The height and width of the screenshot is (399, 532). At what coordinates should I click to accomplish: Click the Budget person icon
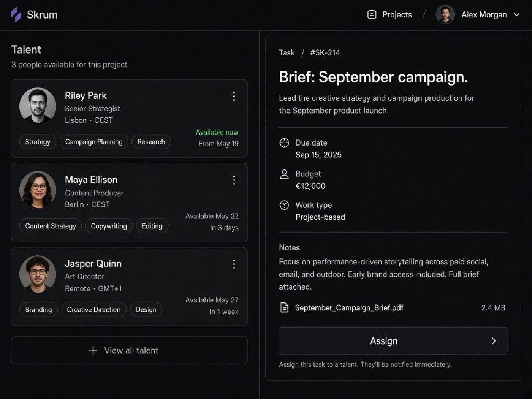[284, 174]
